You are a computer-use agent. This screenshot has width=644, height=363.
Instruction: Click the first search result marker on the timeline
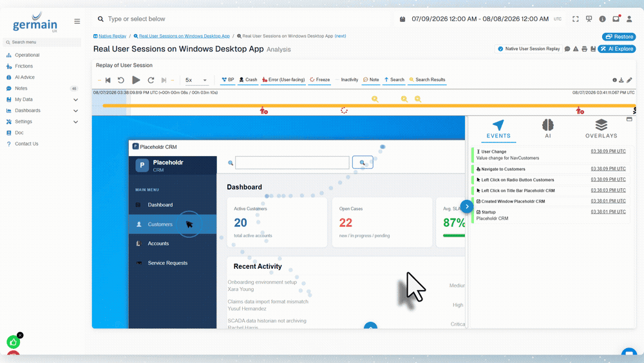tap(375, 99)
